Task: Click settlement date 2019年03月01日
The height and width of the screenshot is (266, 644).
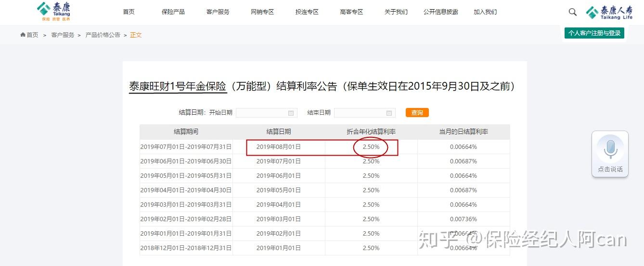Action: 279,219
